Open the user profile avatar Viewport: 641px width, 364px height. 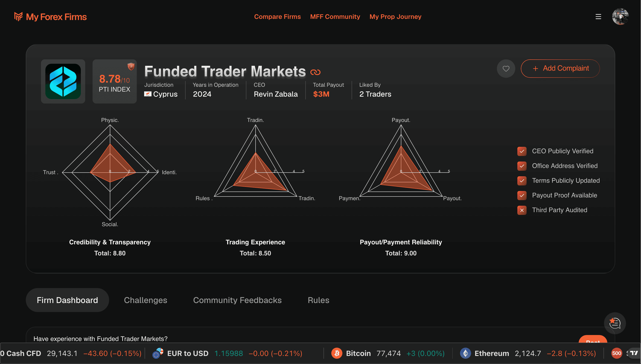pos(620,17)
